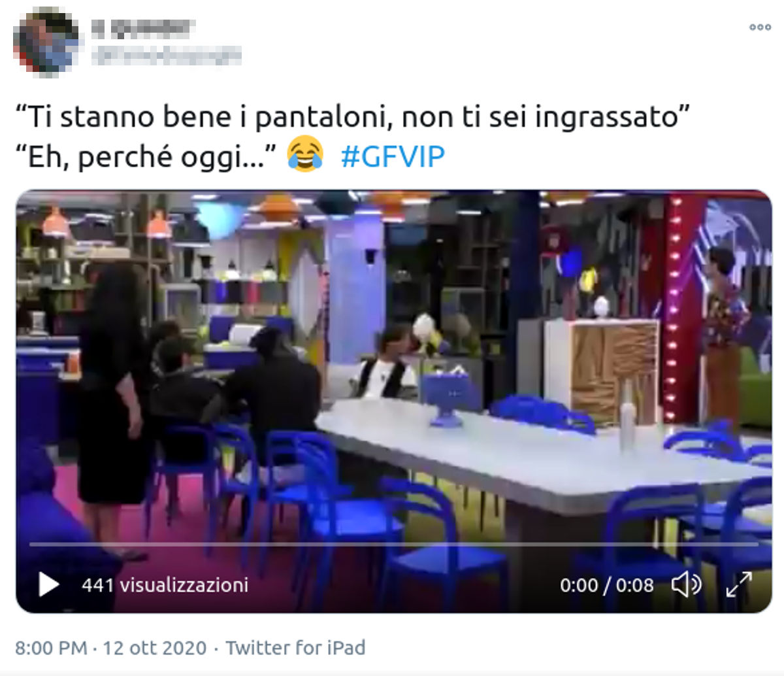This screenshot has height=676, width=784.
Task: Click the "Ti stanno bene i pantaloni" text line
Action: coord(353,118)
